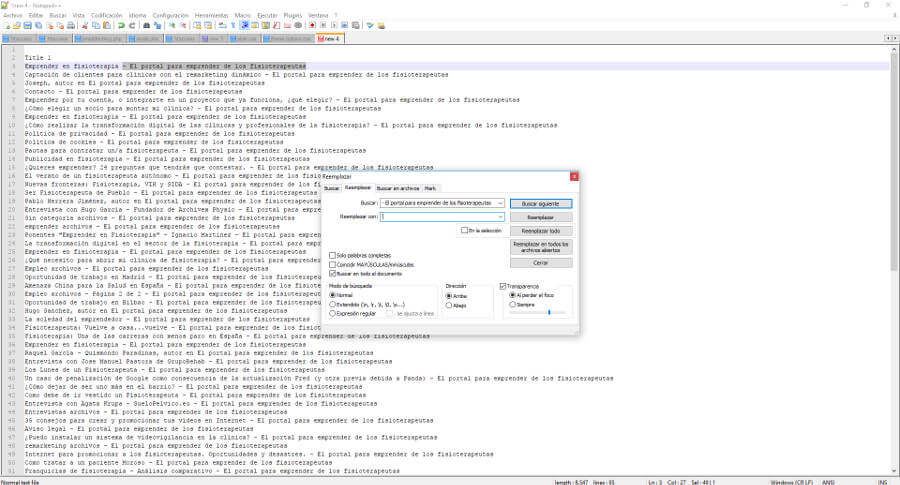Click the 'Buscar siguiente' button
The height and width of the screenshot is (485, 900).
(541, 204)
